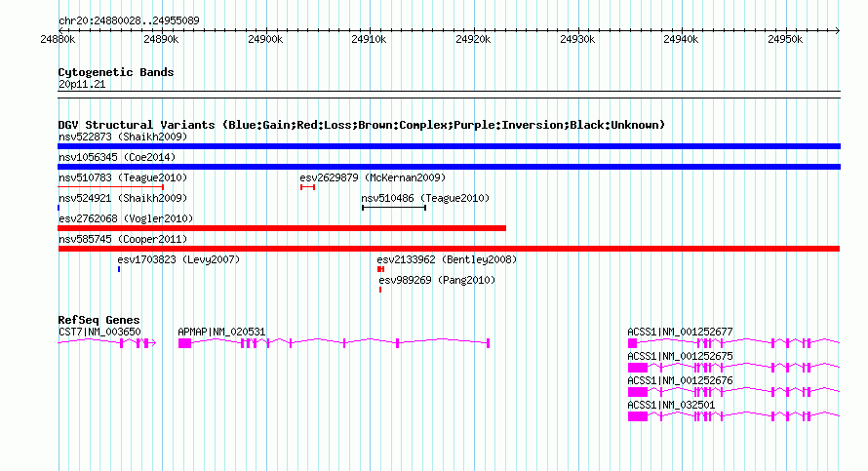Click the esv1703823 (Levy2007) label

(178, 259)
